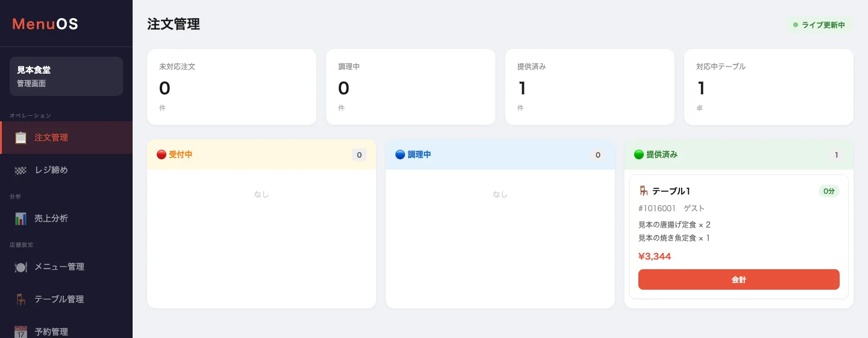868x338 pixels.
Task: Click the 見本食堂 管理画面 store card
Action: (66, 77)
